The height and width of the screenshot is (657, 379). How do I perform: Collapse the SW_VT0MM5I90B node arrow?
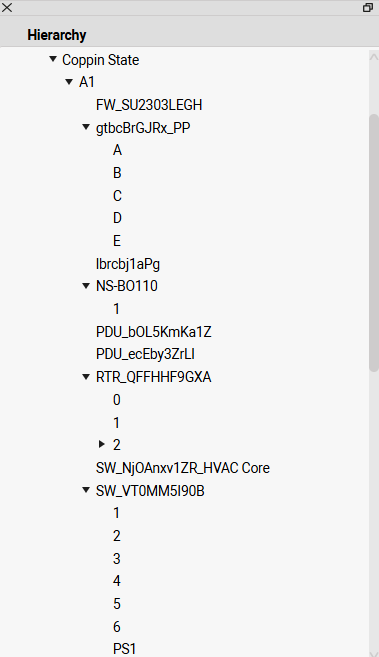tap(86, 489)
